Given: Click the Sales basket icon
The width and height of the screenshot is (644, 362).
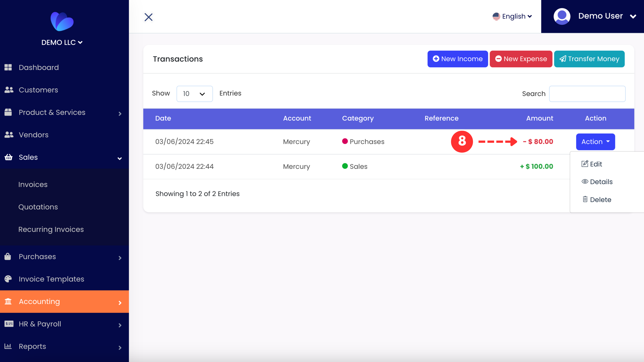Looking at the screenshot, I should point(8,157).
